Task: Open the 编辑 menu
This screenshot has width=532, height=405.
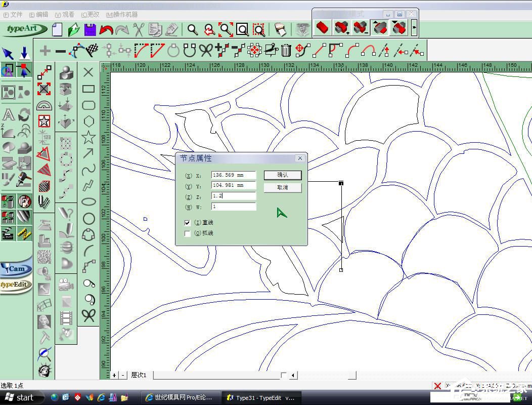Action: pos(39,15)
